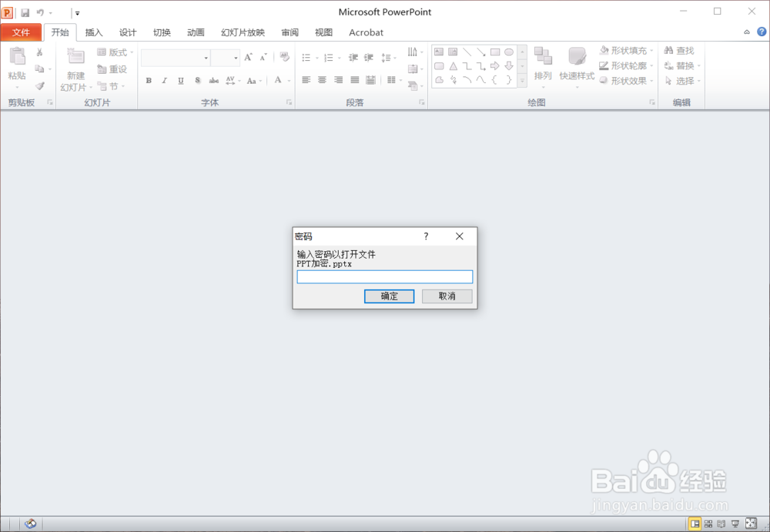Open the Select dropdown in Editing
This screenshot has width=770, height=532.
click(x=682, y=81)
